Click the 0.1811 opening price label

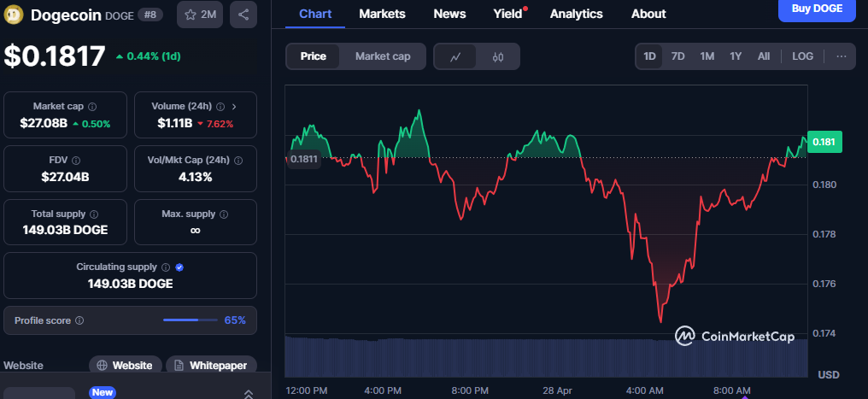303,160
